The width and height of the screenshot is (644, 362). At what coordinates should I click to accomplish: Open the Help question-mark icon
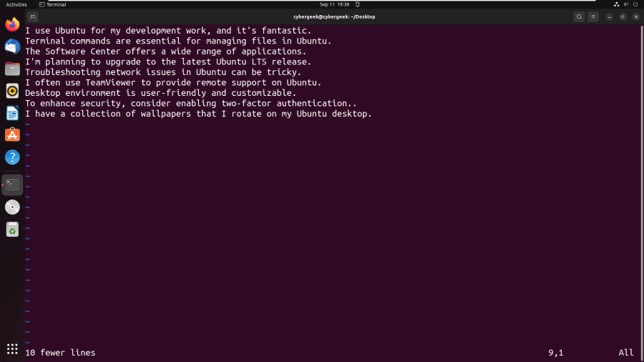point(12,157)
